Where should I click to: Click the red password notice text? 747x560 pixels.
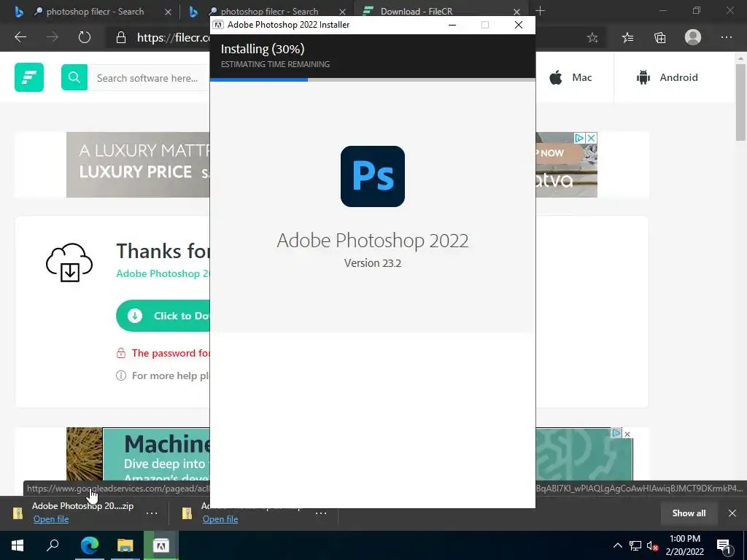171,353
